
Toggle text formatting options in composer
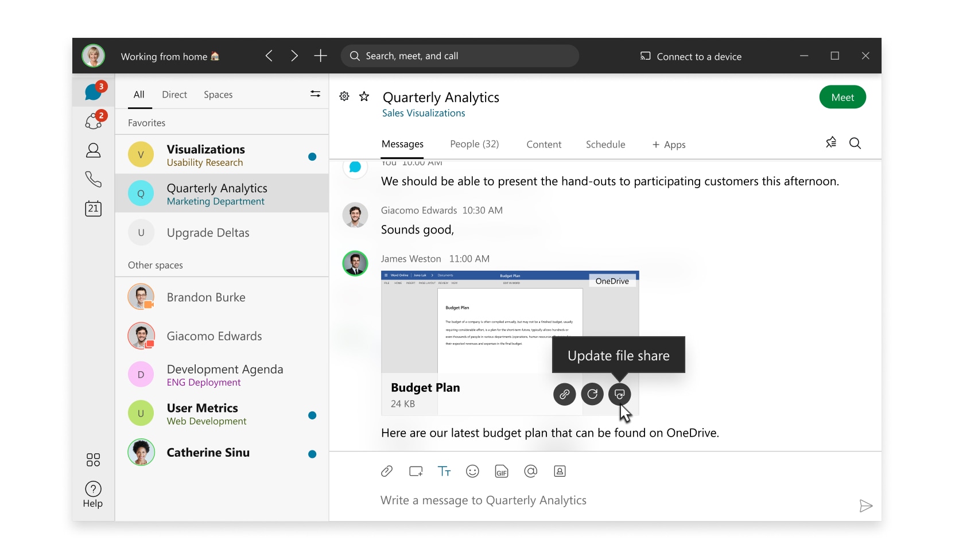tap(444, 471)
